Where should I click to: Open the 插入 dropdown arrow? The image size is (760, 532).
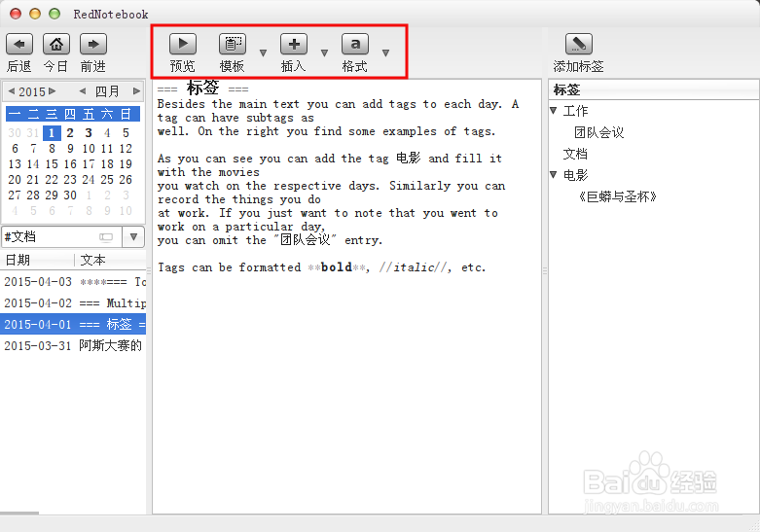point(325,53)
